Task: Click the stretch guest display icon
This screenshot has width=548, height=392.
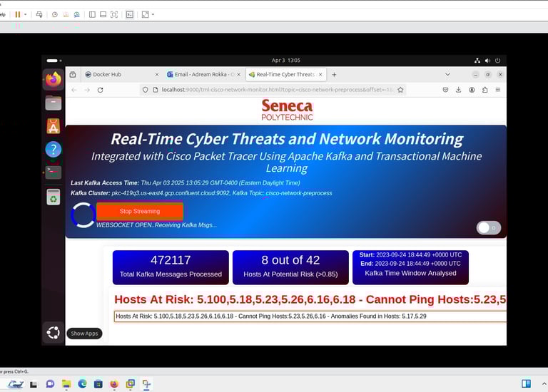Action: click(146, 14)
